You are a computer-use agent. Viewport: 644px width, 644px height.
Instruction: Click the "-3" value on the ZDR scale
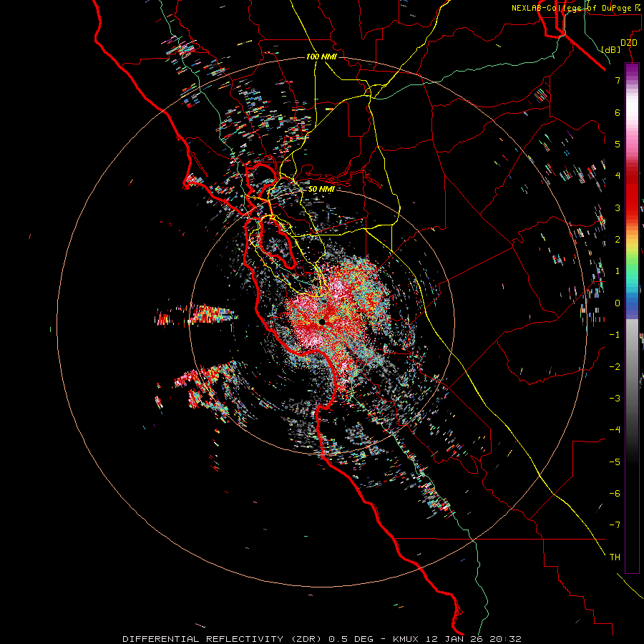click(615, 399)
